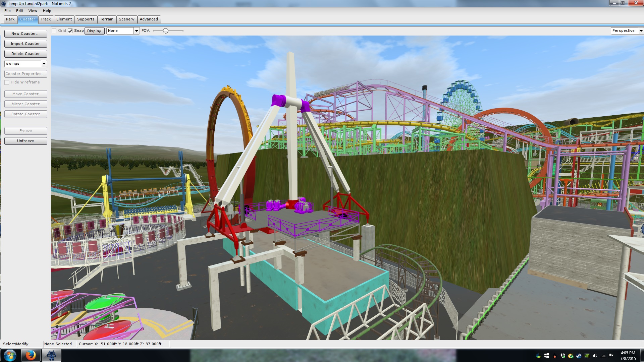Click the Steam tray icon

pos(579,356)
